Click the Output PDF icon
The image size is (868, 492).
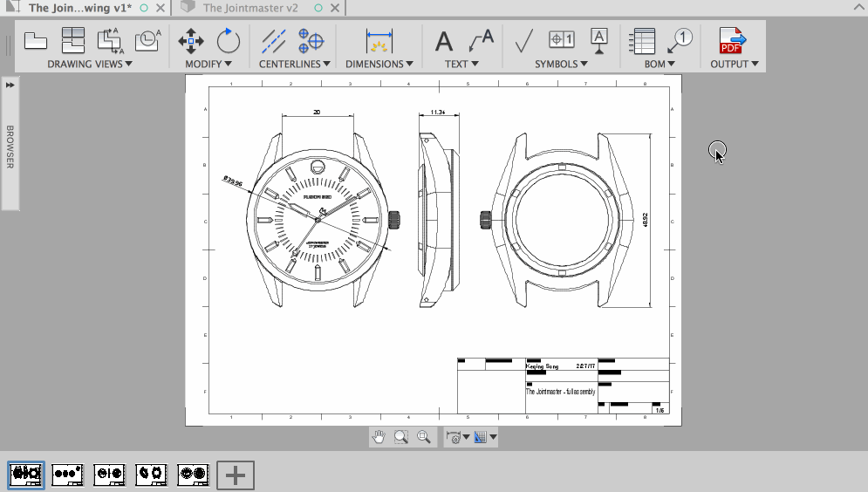(x=732, y=40)
